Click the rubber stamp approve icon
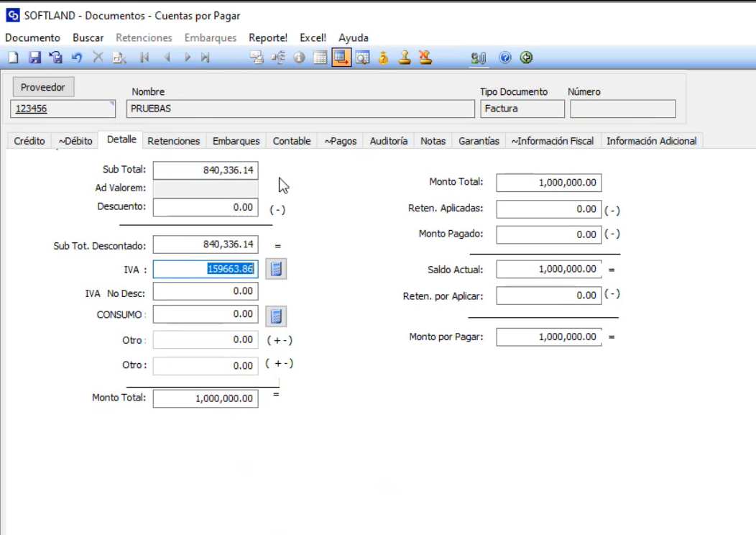 [405, 58]
